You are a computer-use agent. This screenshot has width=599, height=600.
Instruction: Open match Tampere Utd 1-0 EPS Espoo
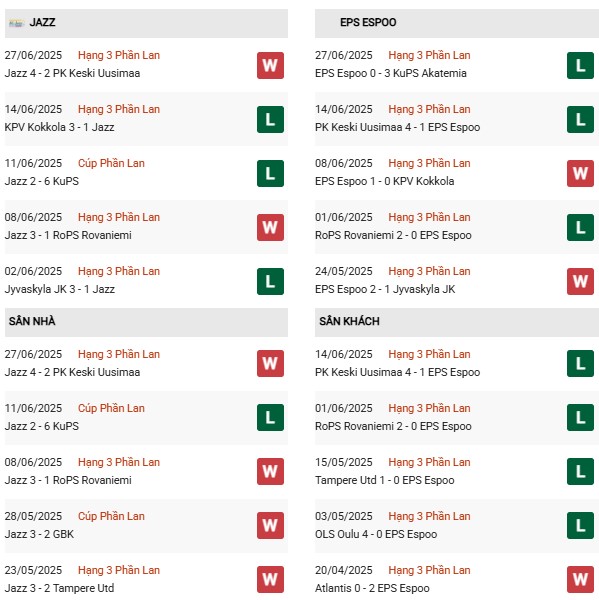(x=385, y=480)
